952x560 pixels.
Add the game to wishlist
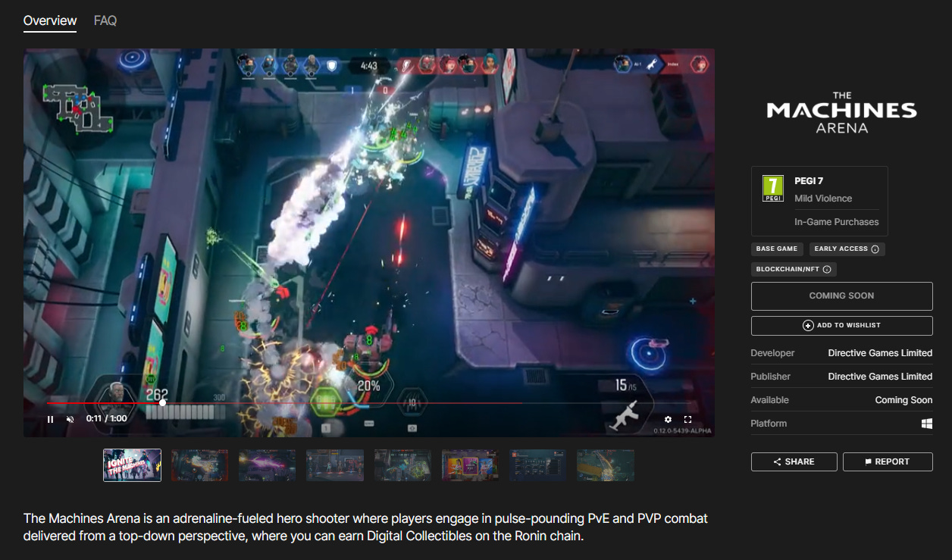(841, 325)
